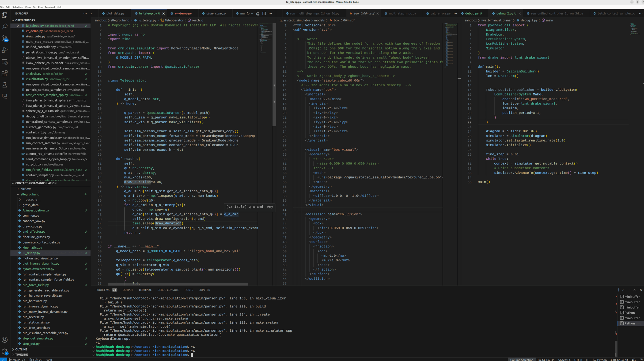
Task: Open the Extensions view
Action: (5, 73)
